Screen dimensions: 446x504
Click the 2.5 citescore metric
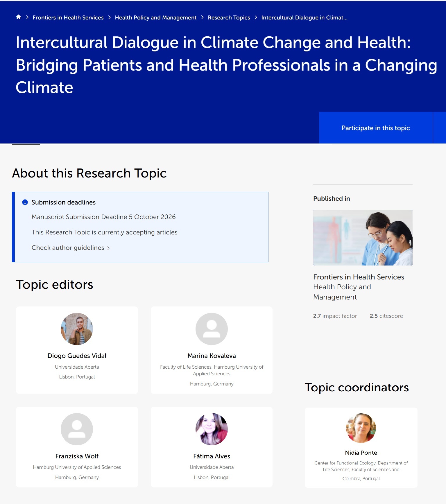click(386, 316)
